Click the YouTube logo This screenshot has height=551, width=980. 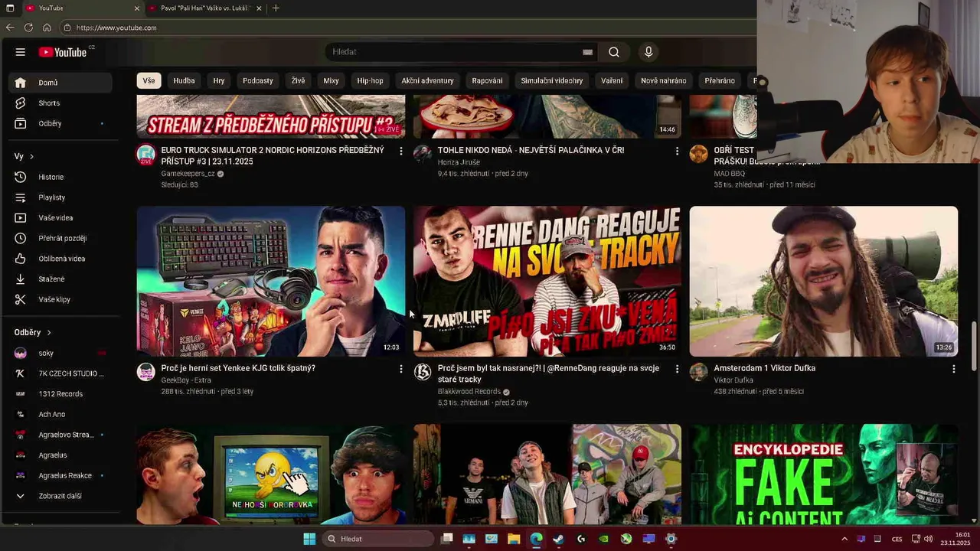coord(63,52)
